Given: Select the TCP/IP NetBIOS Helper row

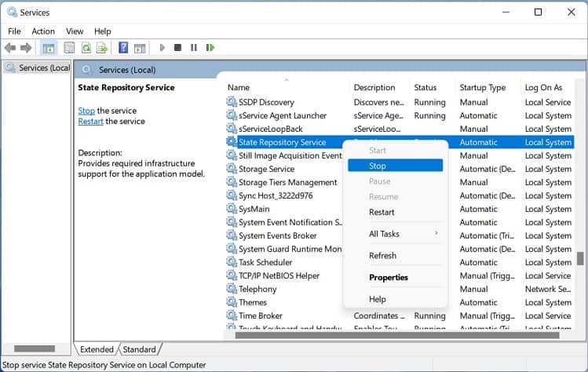Looking at the screenshot, I should pyautogui.click(x=400, y=275).
